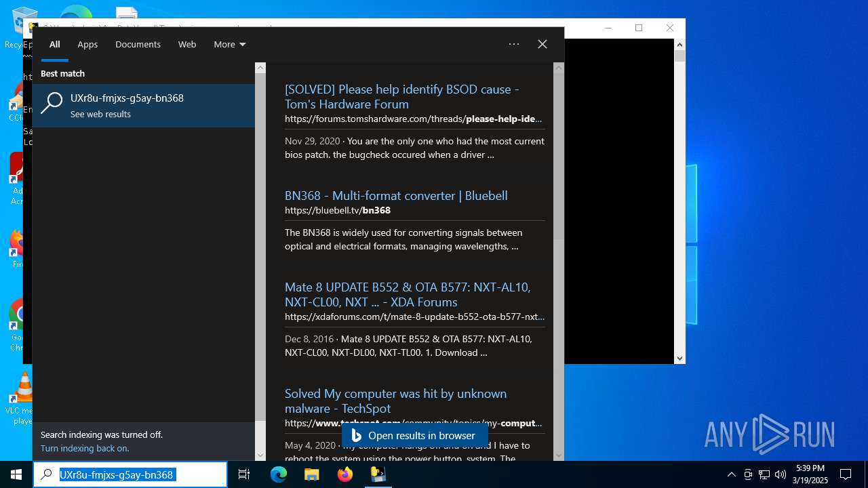Select the UXr8u-fmjxs-g5ay-bn368 best match result
The width and height of the screenshot is (868, 488).
tap(144, 105)
